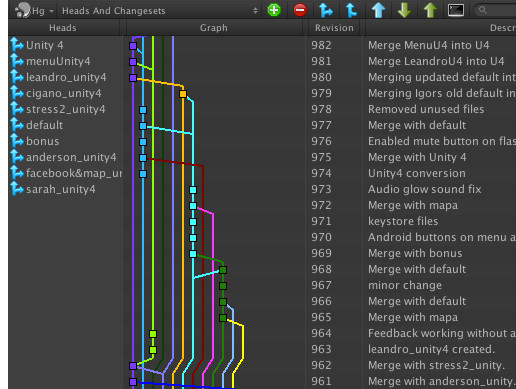Image resolution: width=516 pixels, height=389 pixels.
Task: Select the sarah_unity4 head
Action: tap(61, 189)
